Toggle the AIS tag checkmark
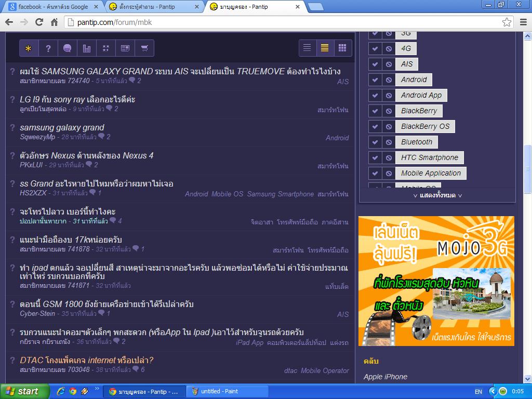 point(375,64)
